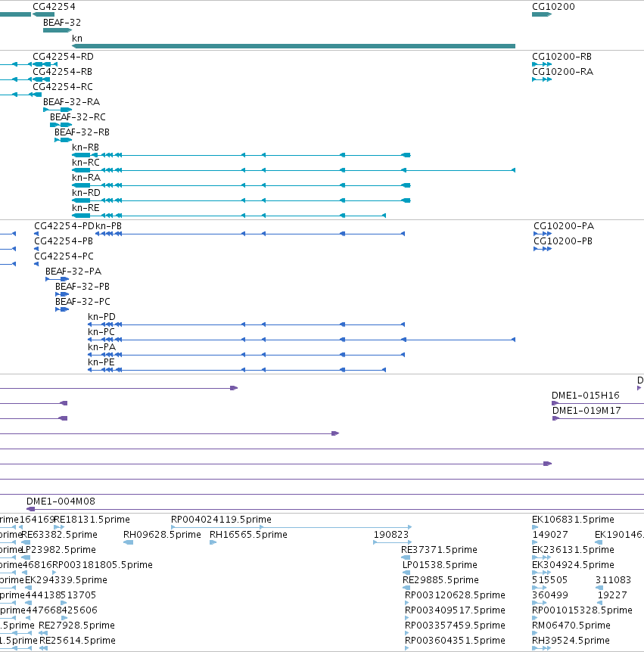Screen dimensions: 644x652
Task: Select EST RH39524.5prime
Action: click(x=571, y=641)
